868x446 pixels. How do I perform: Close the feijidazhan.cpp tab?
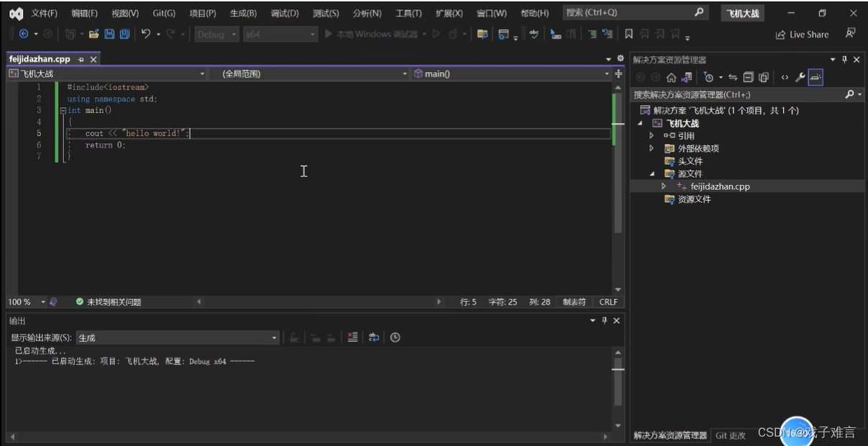click(x=93, y=60)
